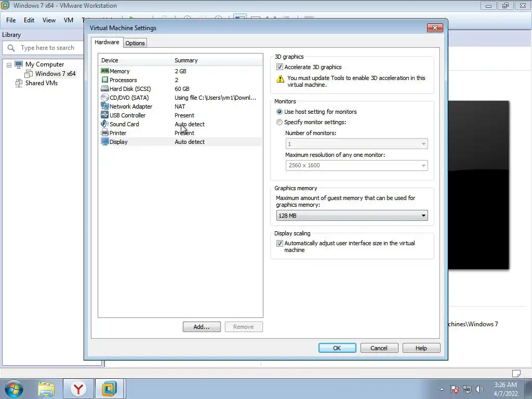Click the CD/DVD summary 'Using file C:\Users\vm1\Downl...'
Image resolution: width=532 pixels, height=399 pixels.
click(x=216, y=98)
